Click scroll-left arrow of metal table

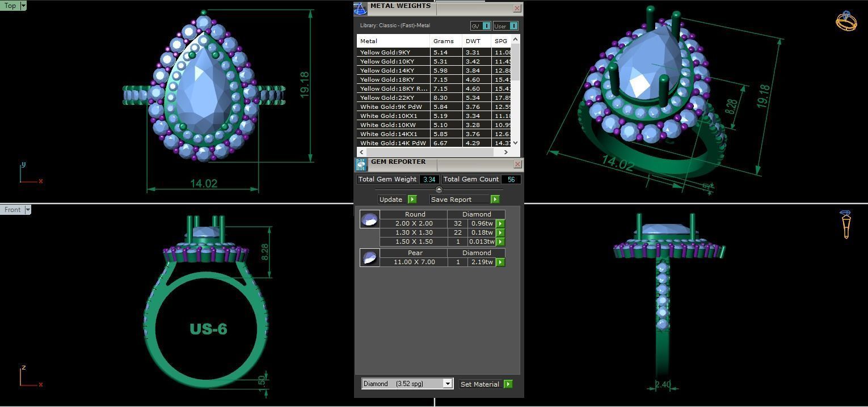click(362, 152)
